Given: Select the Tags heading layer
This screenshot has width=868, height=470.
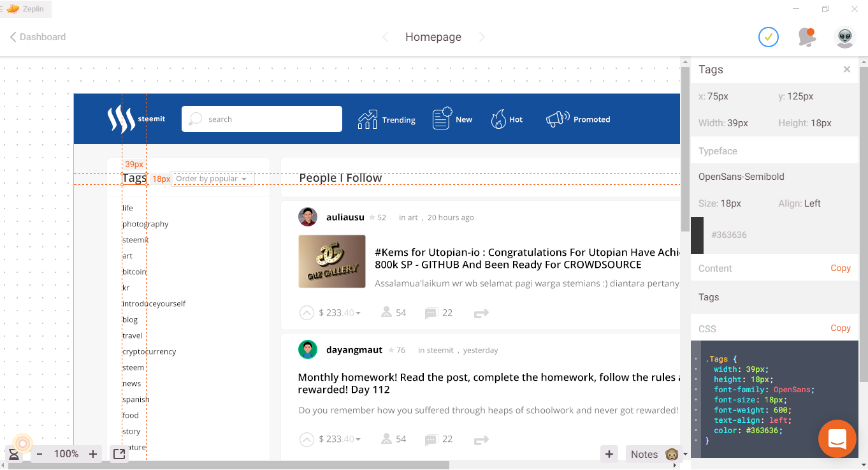Looking at the screenshot, I should [x=134, y=179].
